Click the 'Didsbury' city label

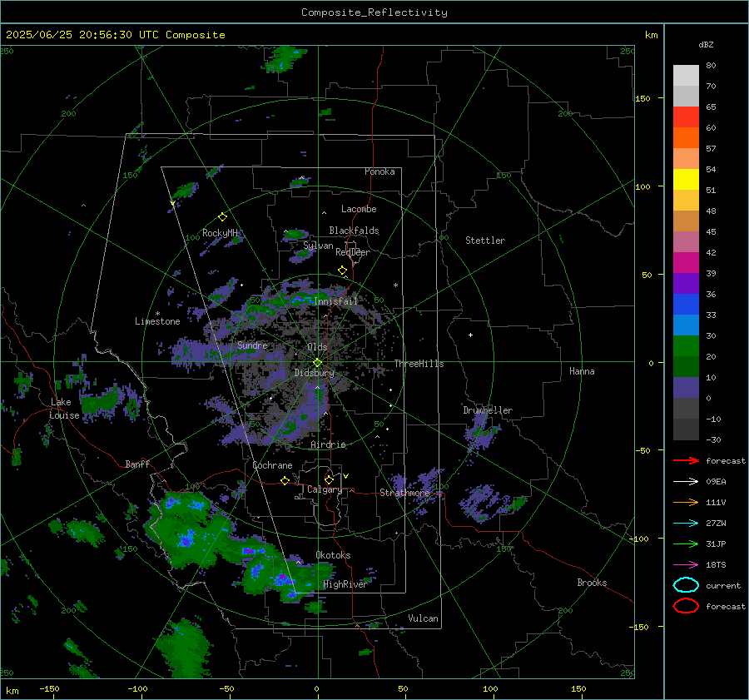point(315,373)
